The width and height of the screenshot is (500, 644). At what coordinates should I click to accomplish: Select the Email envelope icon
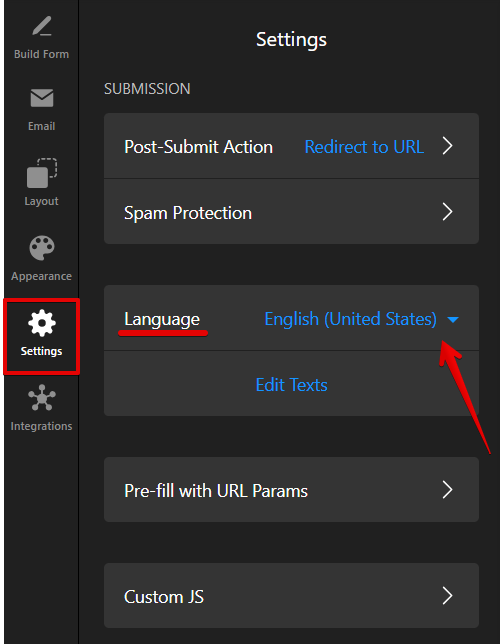click(x=41, y=98)
